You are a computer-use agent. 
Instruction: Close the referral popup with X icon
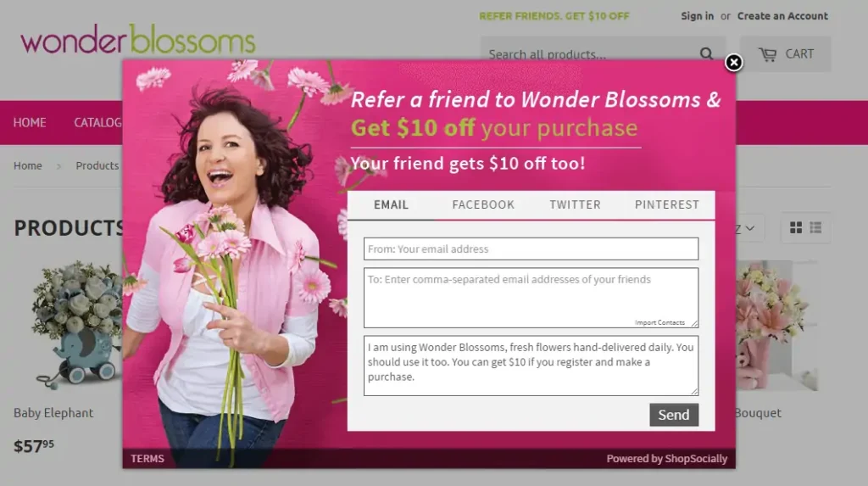tap(733, 63)
